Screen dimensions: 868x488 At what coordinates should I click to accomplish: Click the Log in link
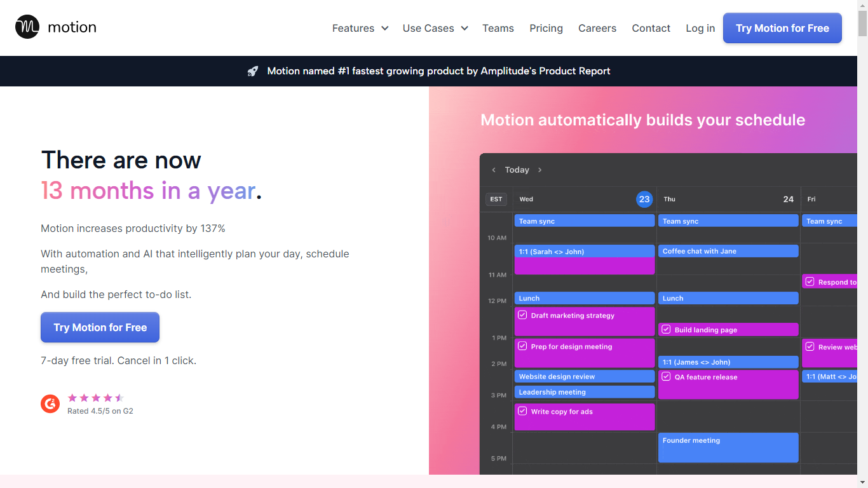pos(700,29)
